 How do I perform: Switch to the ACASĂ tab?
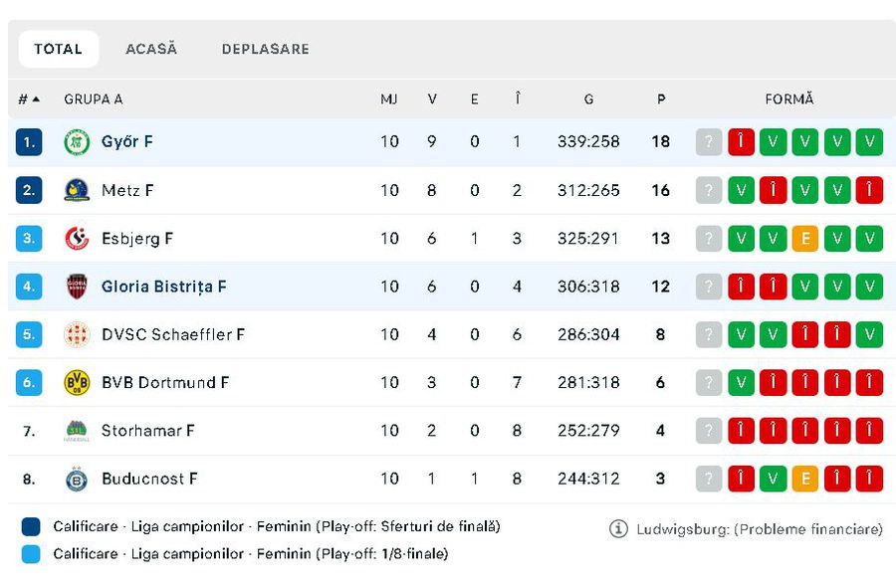pyautogui.click(x=151, y=49)
